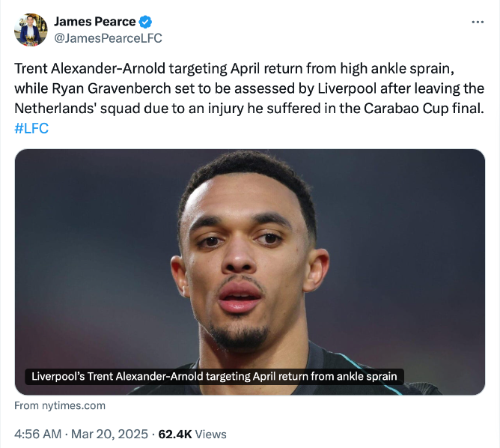500x448 pixels.
Task: Open the James Pearce display name
Action: (x=95, y=22)
